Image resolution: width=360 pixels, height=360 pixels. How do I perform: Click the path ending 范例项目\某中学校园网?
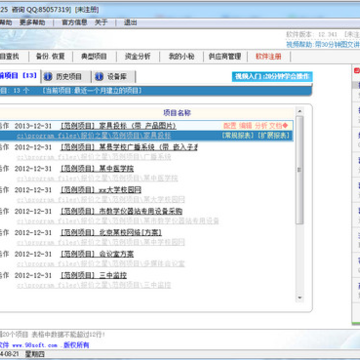click(101, 242)
